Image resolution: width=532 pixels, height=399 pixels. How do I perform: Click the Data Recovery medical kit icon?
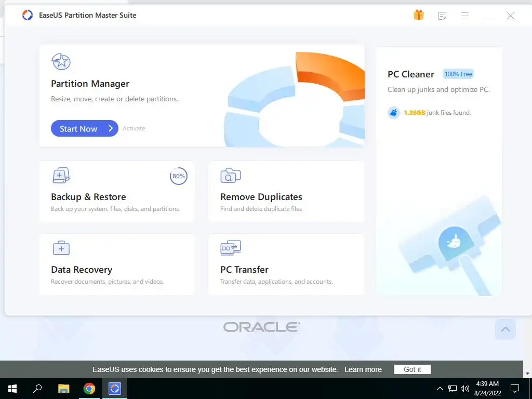pos(61,248)
